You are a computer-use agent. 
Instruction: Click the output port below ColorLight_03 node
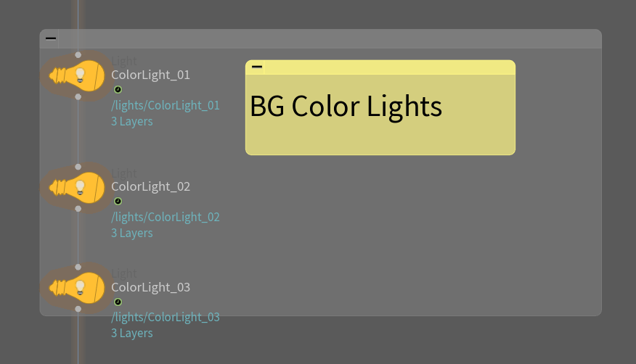point(78,309)
